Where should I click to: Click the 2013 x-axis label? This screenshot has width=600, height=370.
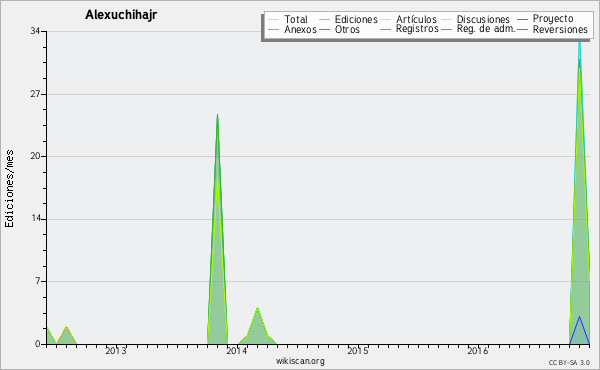116,351
